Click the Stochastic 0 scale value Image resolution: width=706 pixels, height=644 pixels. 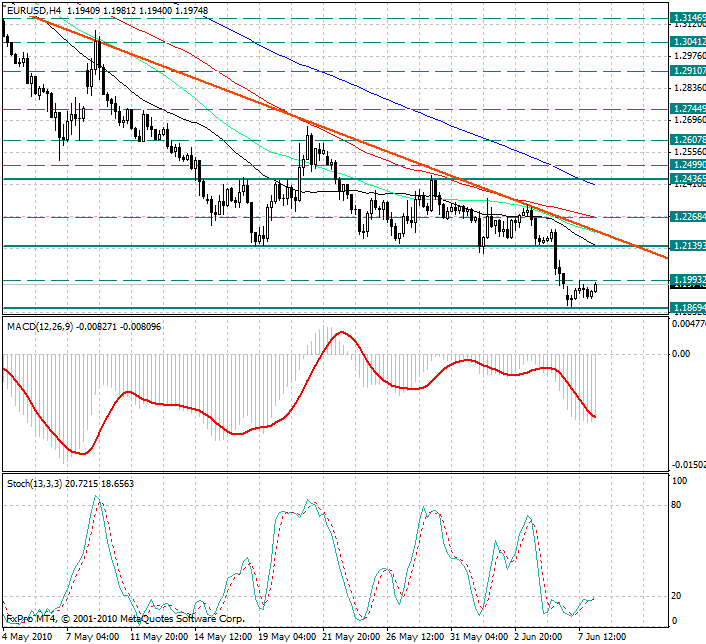click(x=674, y=621)
